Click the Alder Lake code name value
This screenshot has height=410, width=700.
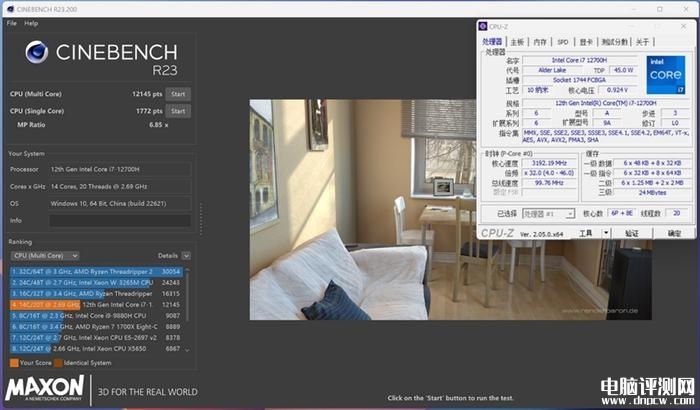click(x=552, y=70)
